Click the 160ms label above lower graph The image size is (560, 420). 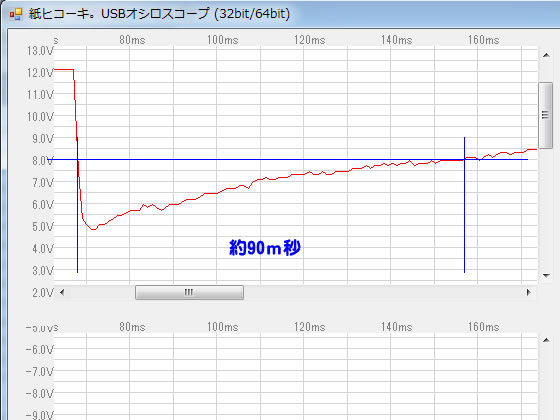pos(484,326)
